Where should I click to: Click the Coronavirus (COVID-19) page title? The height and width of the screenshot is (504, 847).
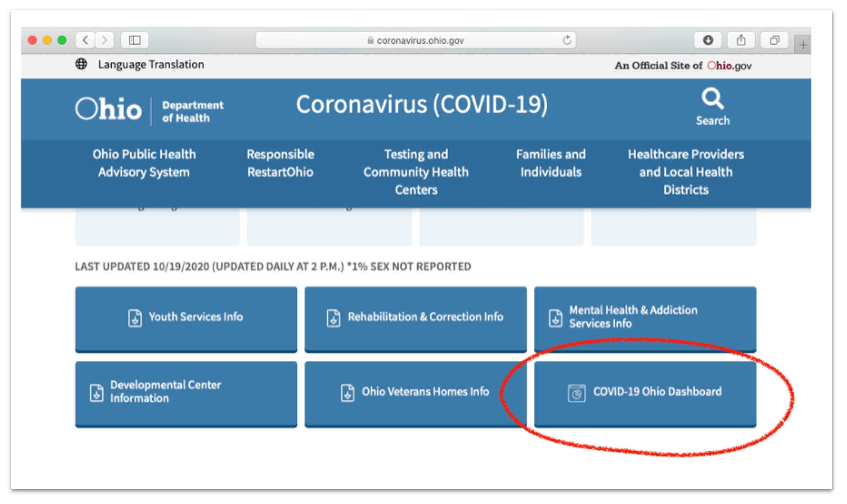(x=422, y=104)
